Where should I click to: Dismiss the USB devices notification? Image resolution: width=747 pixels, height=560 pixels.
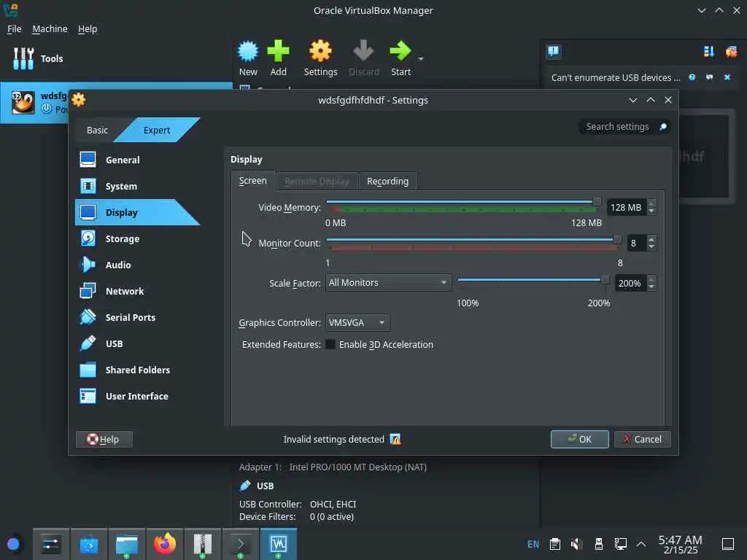[x=727, y=77]
